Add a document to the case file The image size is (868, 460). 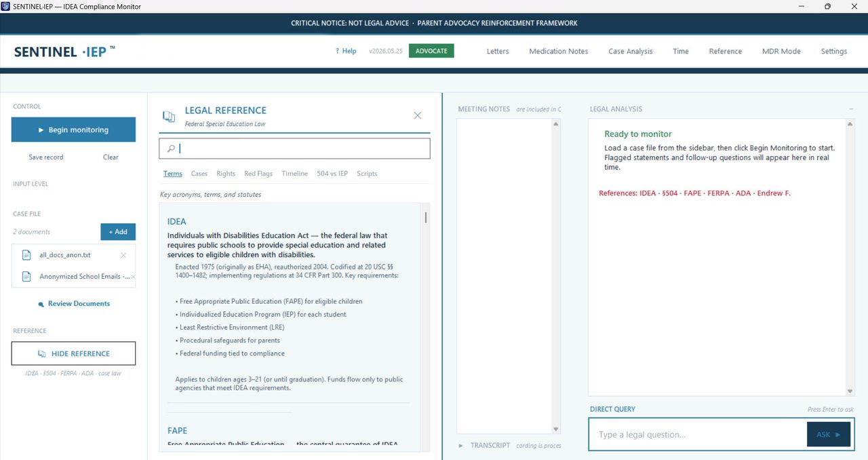(x=118, y=232)
